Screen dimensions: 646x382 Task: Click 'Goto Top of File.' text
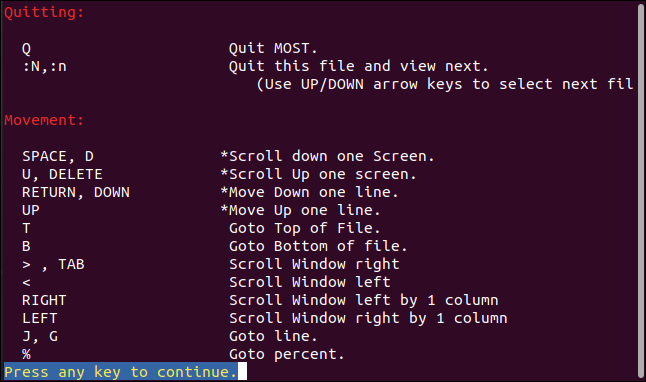[304, 228]
